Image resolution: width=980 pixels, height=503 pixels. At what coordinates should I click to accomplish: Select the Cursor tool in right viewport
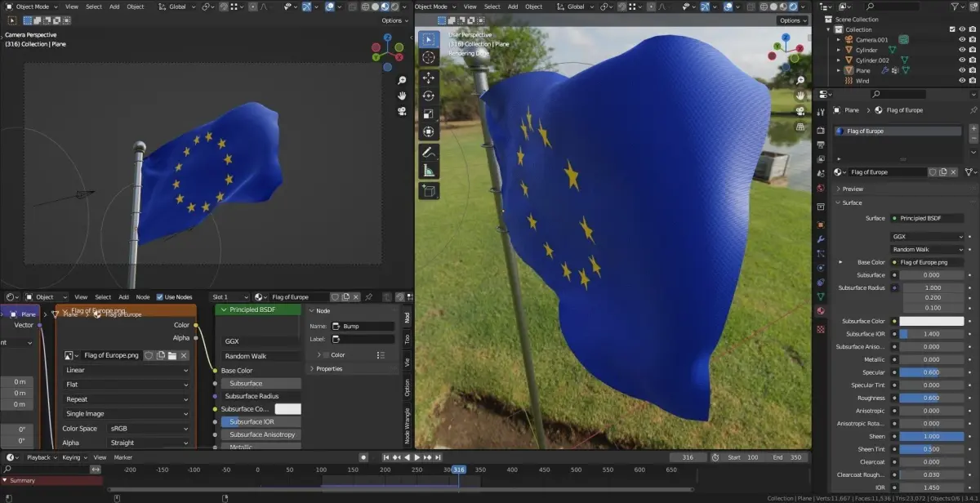[429, 57]
